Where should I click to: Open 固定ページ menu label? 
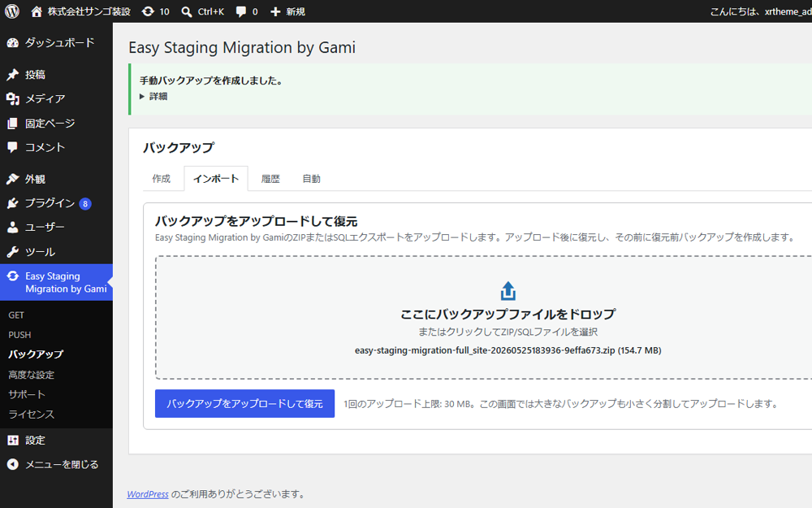[x=50, y=124]
